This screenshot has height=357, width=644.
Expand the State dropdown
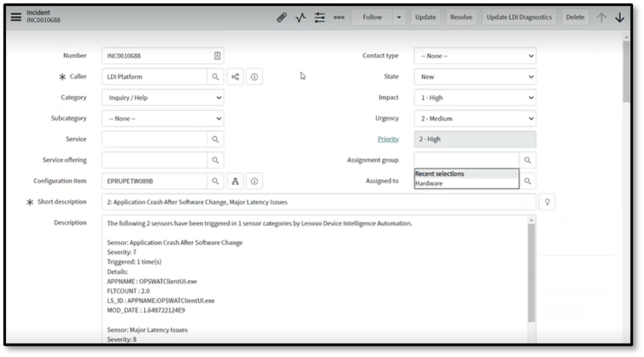[475, 77]
